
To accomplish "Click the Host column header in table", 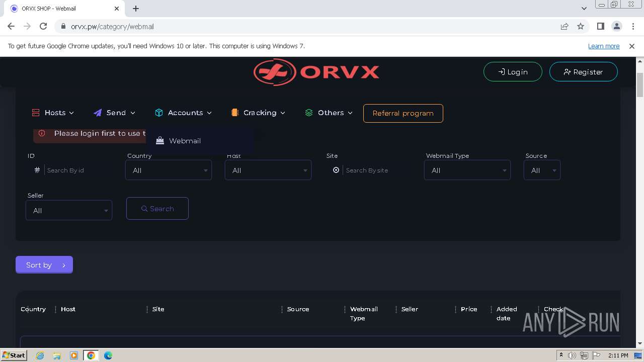I will tap(68, 309).
